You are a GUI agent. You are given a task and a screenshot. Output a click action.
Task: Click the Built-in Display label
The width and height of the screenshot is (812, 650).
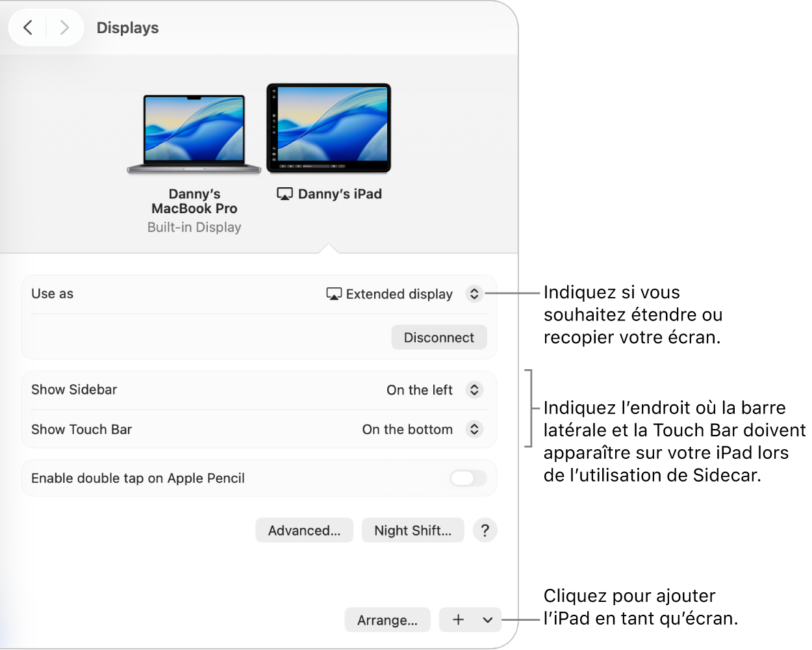(x=194, y=227)
